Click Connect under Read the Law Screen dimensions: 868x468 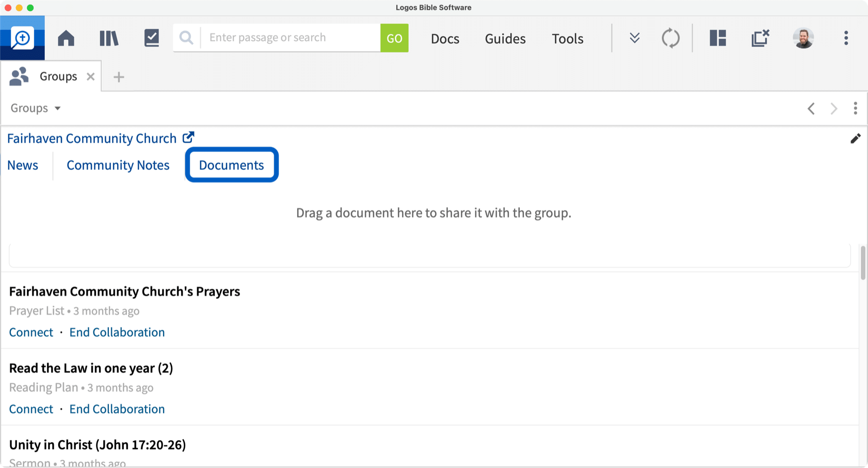tap(31, 409)
